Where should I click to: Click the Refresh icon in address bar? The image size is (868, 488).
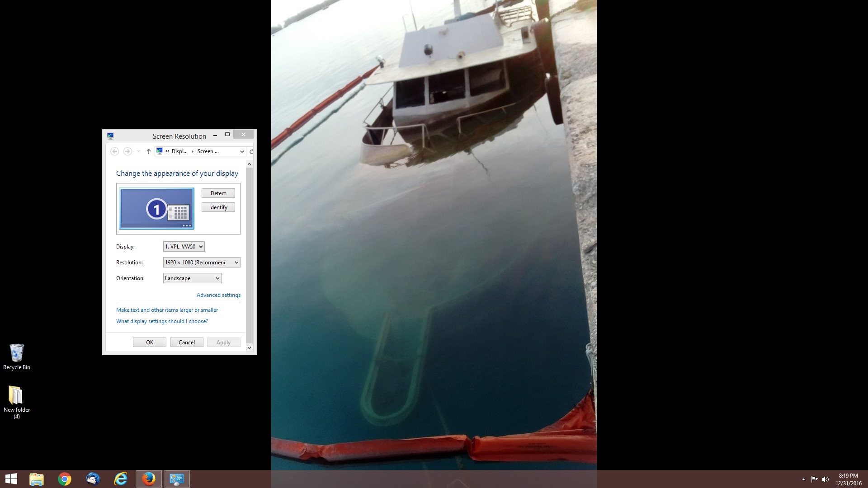pyautogui.click(x=251, y=151)
